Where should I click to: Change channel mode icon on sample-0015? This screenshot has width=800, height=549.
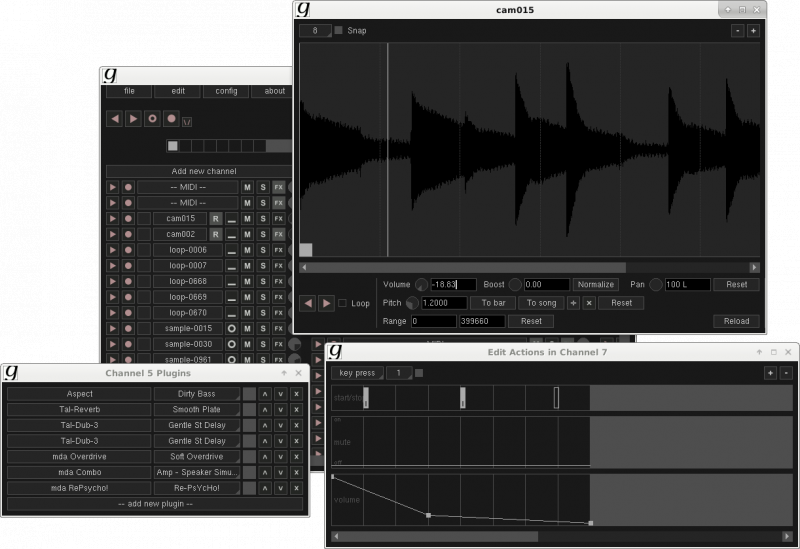tap(232, 329)
